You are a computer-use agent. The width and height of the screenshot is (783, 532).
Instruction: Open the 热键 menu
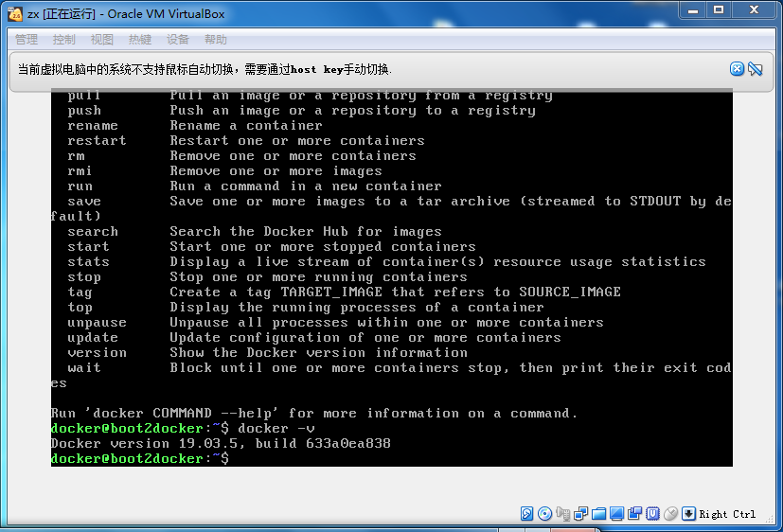click(140, 40)
